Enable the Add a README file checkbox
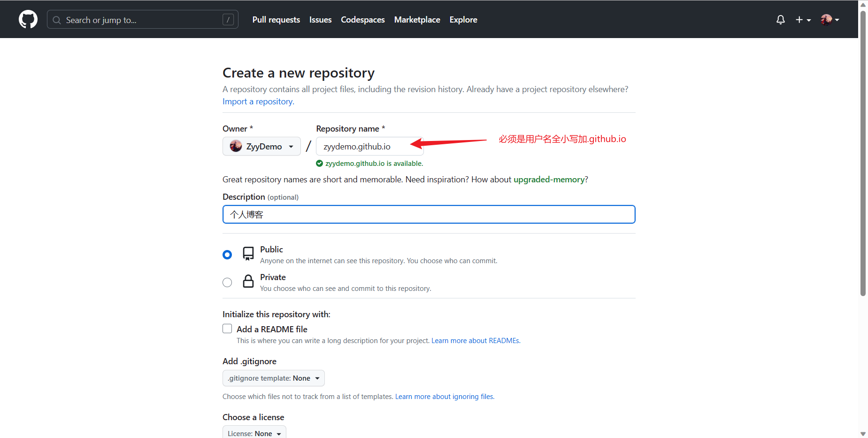The width and height of the screenshot is (868, 438). [227, 329]
